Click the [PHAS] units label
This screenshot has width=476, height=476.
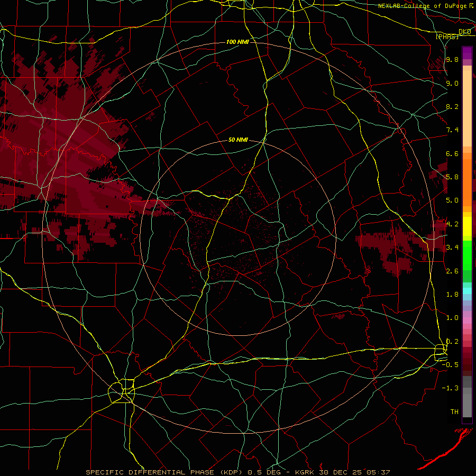447,37
